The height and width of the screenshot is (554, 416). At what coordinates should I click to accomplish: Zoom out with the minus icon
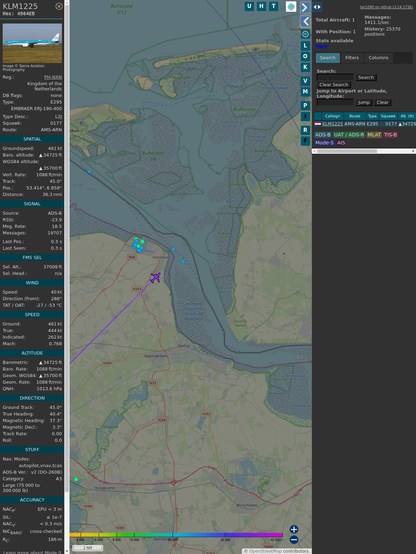pyautogui.click(x=294, y=540)
